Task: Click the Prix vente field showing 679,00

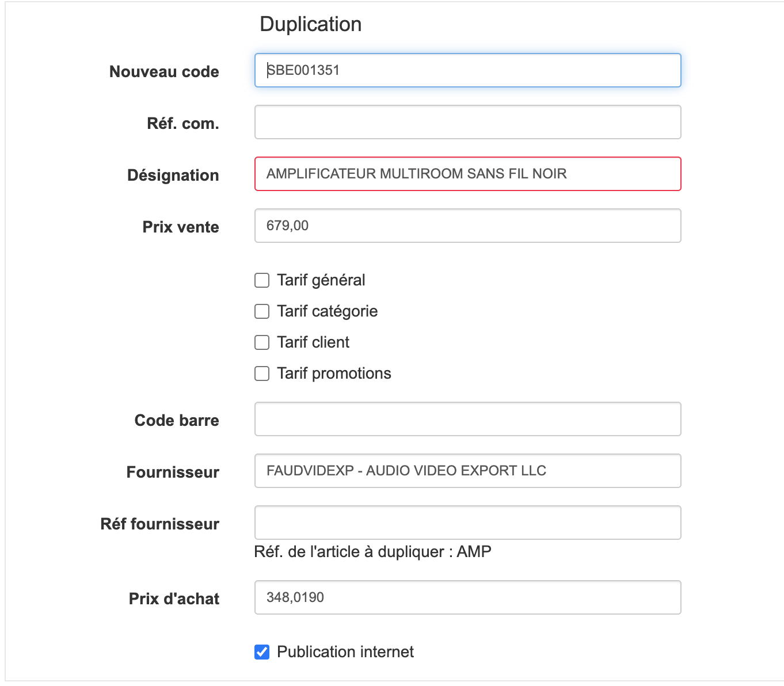Action: point(467,226)
